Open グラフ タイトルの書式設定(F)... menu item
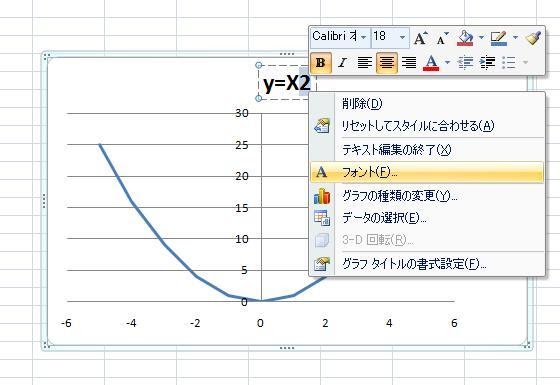The width and height of the screenshot is (560, 385). point(427,264)
